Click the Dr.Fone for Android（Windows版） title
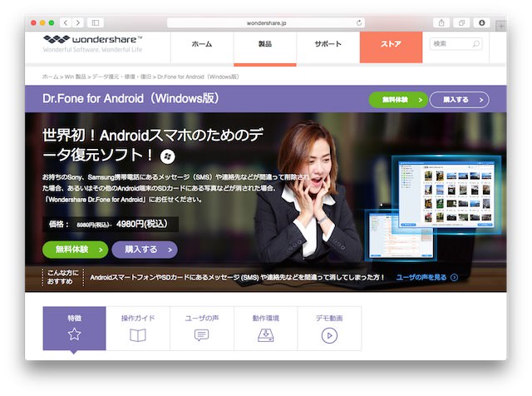This screenshot has height=396, width=532. coord(131,98)
